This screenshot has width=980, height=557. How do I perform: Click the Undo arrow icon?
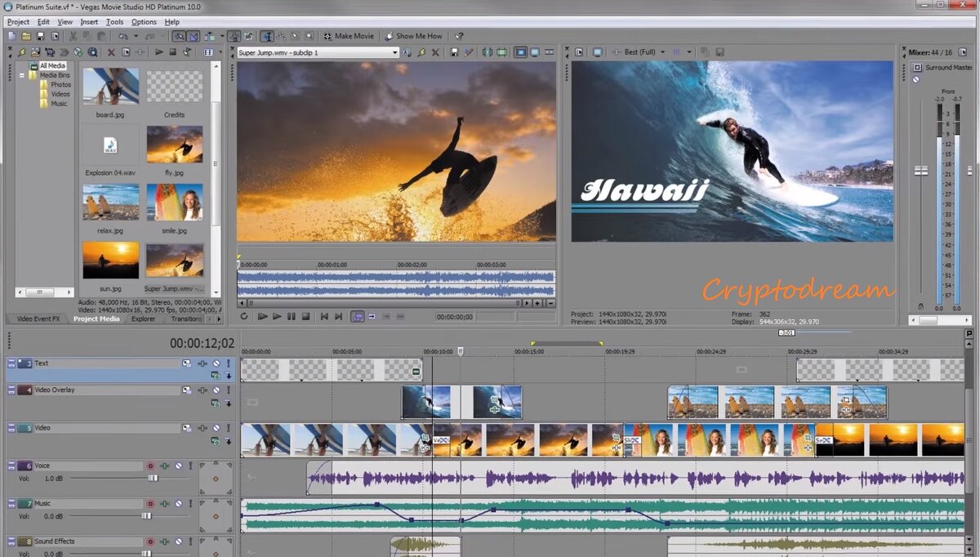click(x=122, y=36)
